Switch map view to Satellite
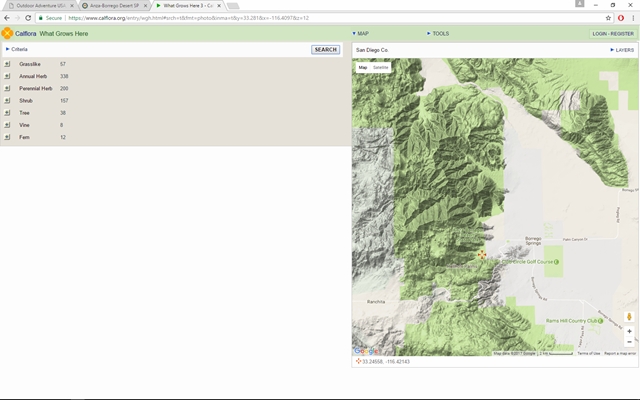Viewport: 640px width, 400px height. coord(381,67)
